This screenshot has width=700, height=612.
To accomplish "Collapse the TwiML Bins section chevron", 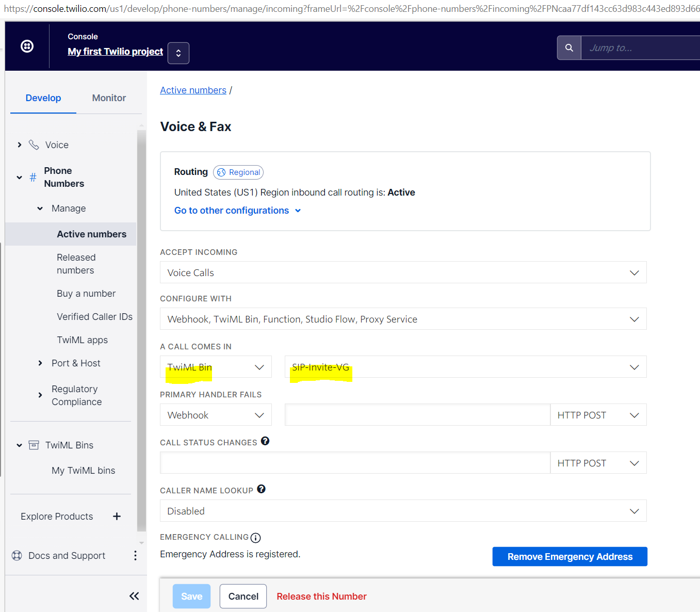I will [20, 445].
